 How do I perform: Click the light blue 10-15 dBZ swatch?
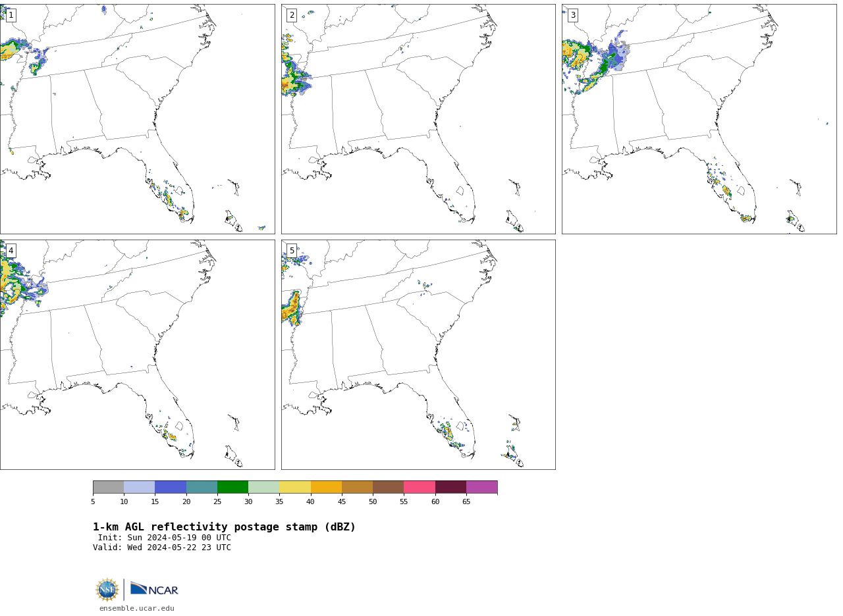(140, 487)
